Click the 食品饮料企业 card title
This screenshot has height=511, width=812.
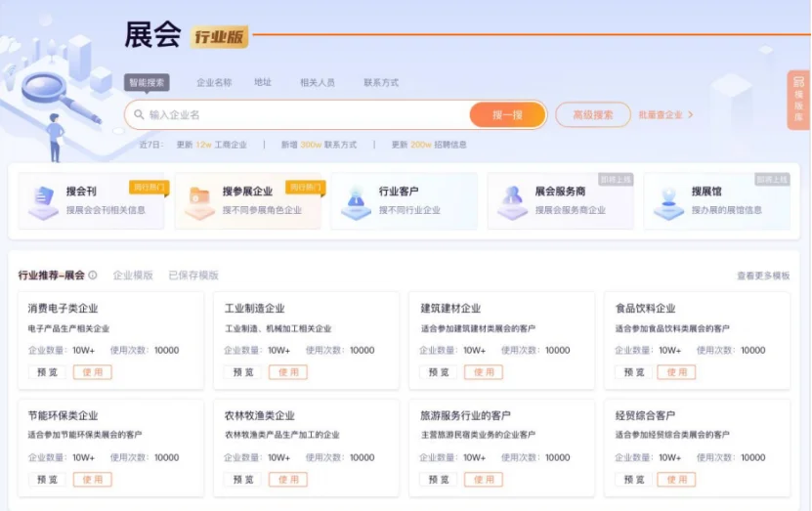click(645, 308)
